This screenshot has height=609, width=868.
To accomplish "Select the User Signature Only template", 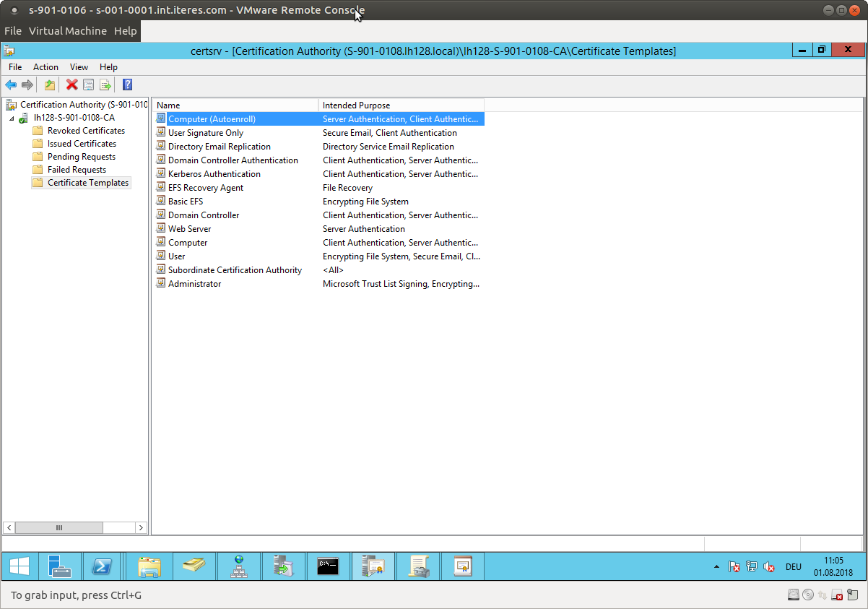I will coord(318,133).
